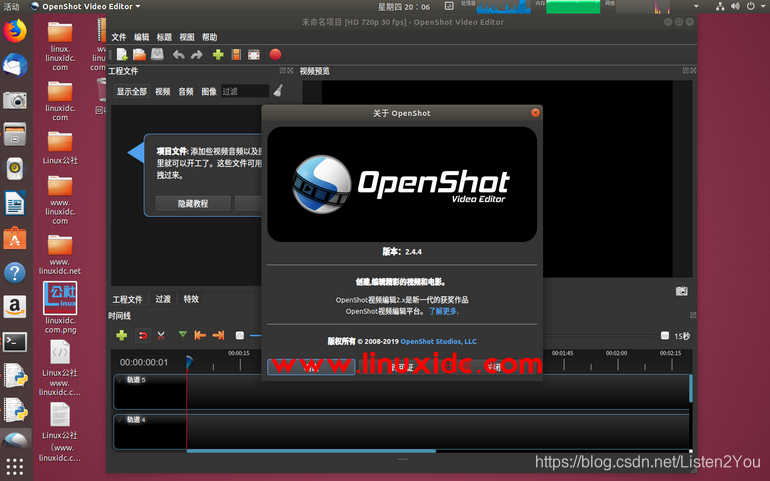
Task: Show applications grid in dock
Action: point(15,466)
